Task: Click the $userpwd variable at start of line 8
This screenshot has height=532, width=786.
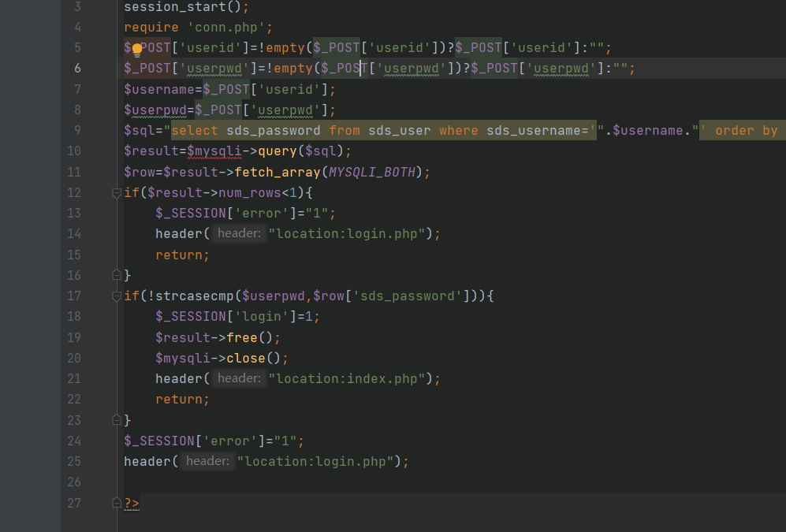Action: coord(155,110)
